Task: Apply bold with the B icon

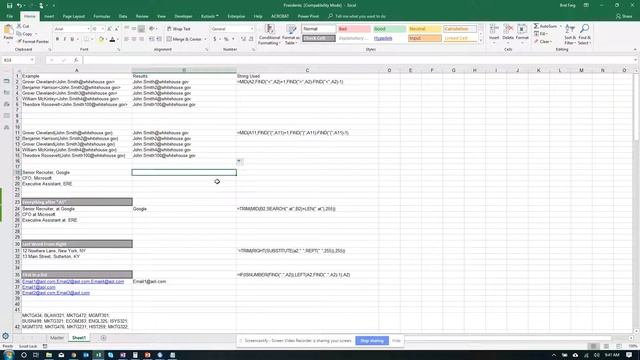Action: click(x=57, y=39)
